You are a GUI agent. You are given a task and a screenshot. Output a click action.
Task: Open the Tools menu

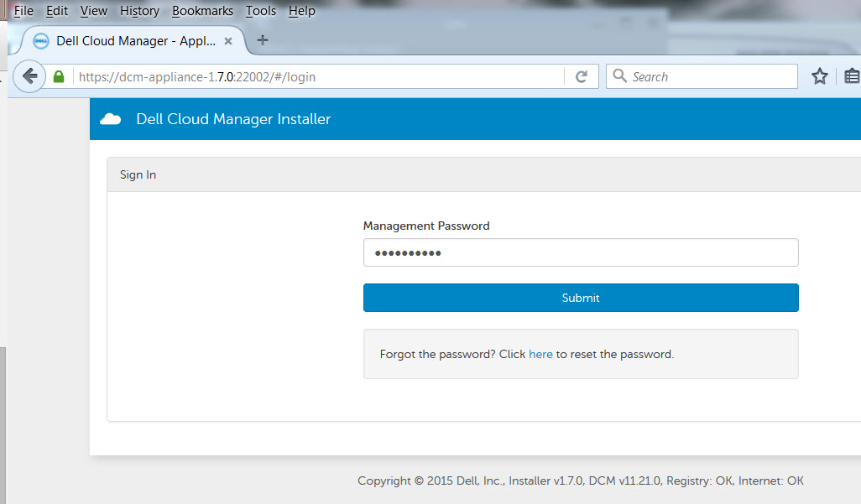pos(261,10)
